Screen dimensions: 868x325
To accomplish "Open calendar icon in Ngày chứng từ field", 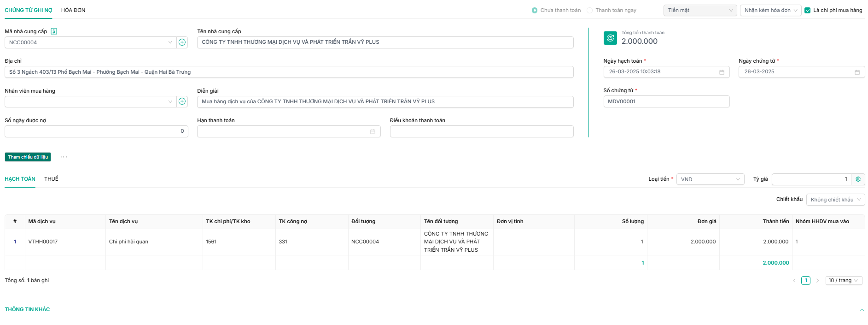I will (857, 72).
